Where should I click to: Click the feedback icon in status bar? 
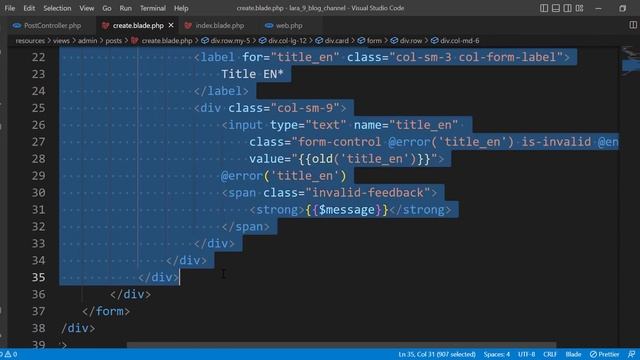pyautogui.click(x=631, y=354)
